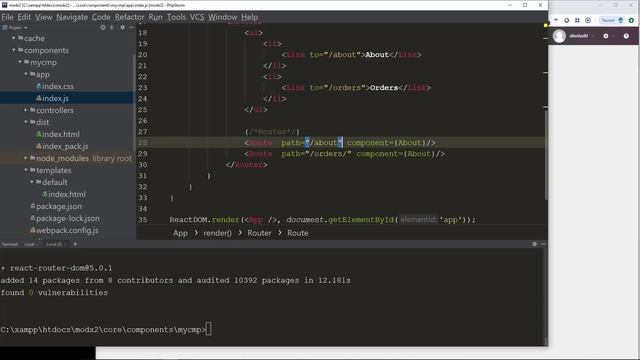This screenshot has width=640, height=360.
Task: Click the yellow inspection indicator at editor top-right
Action: pos(546,25)
